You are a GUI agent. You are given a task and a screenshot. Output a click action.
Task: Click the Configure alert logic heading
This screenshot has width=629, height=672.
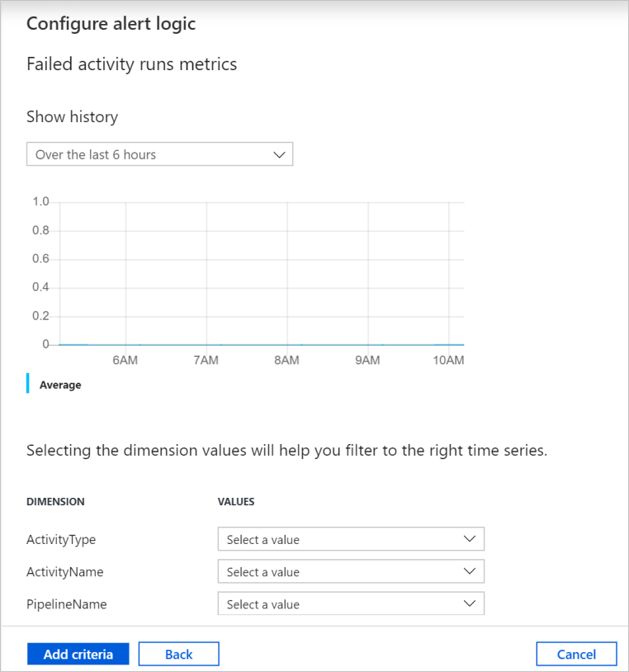click(x=111, y=24)
